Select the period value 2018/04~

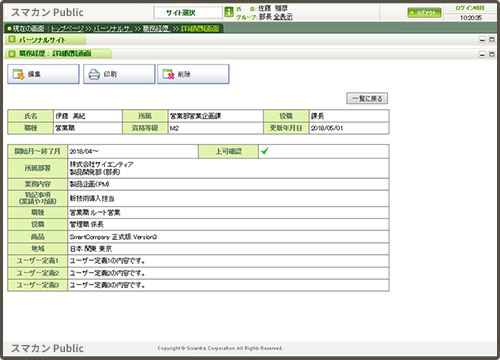coord(133,151)
